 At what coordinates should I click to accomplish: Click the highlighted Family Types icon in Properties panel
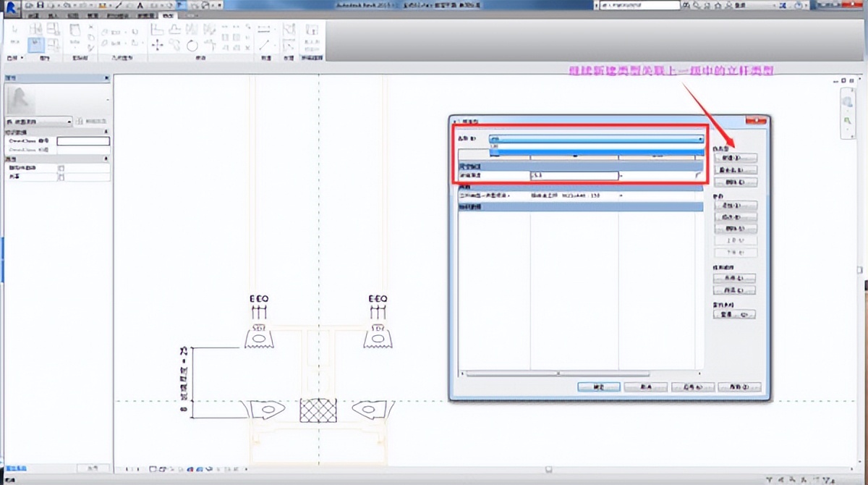tap(37, 46)
